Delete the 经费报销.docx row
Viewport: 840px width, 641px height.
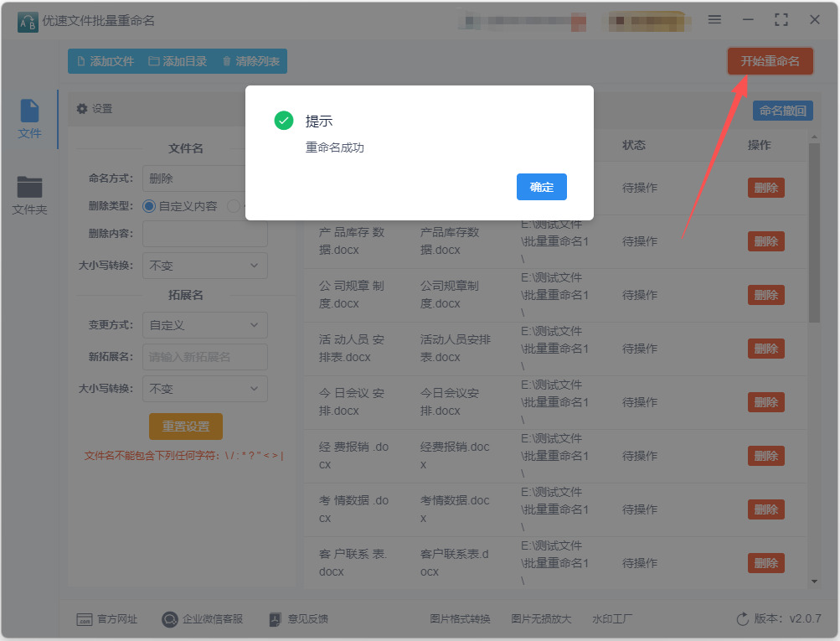(766, 456)
